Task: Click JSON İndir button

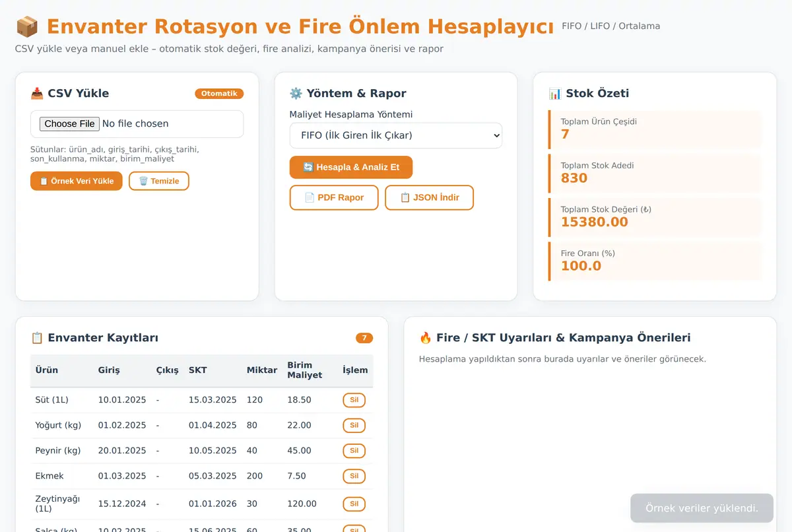Action: coord(429,197)
